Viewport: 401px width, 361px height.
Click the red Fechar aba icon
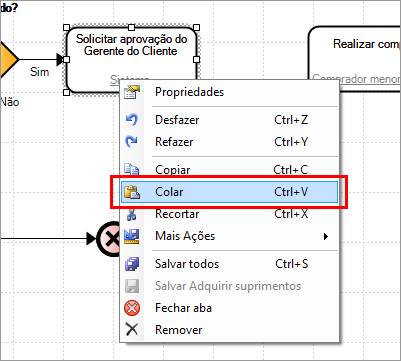(132, 308)
